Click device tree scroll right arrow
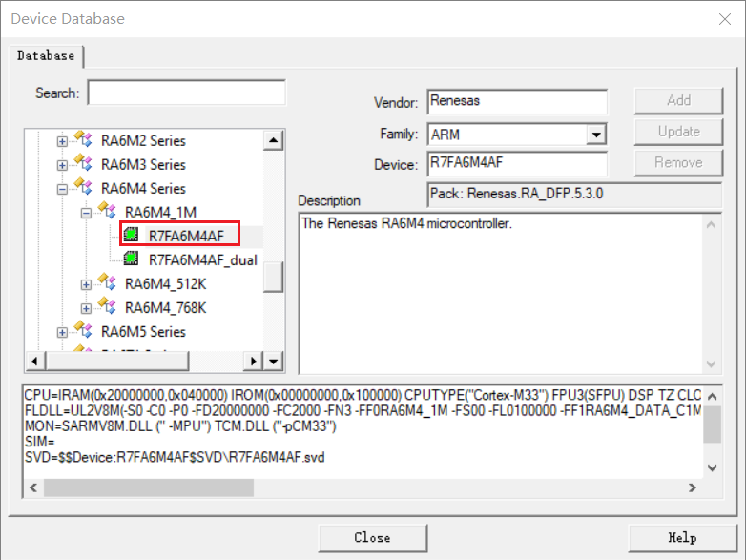The height and width of the screenshot is (560, 746). [254, 362]
